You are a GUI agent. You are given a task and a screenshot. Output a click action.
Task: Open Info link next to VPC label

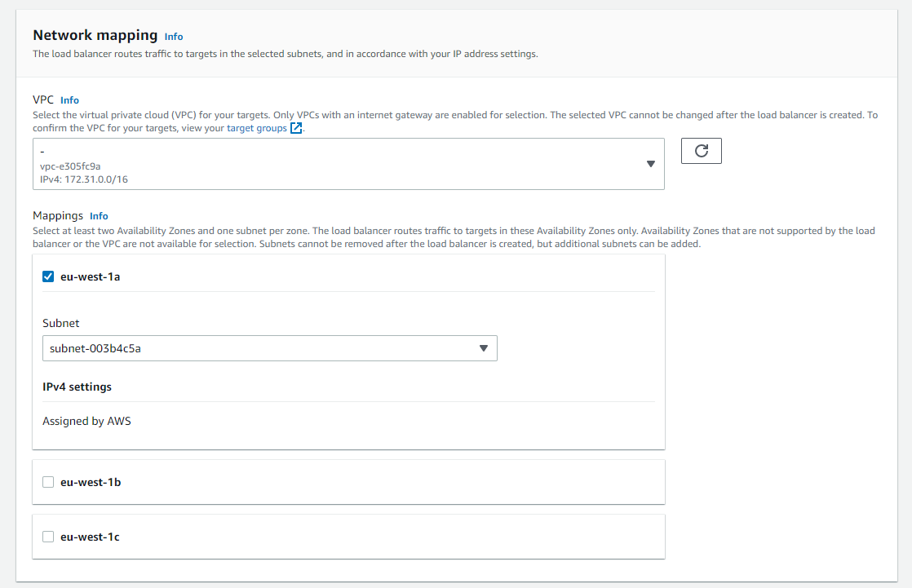click(x=69, y=100)
